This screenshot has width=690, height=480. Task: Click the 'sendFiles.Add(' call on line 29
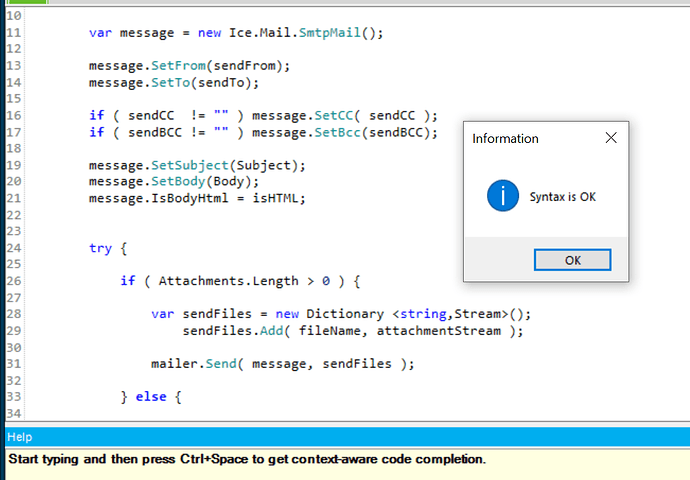coord(236,331)
